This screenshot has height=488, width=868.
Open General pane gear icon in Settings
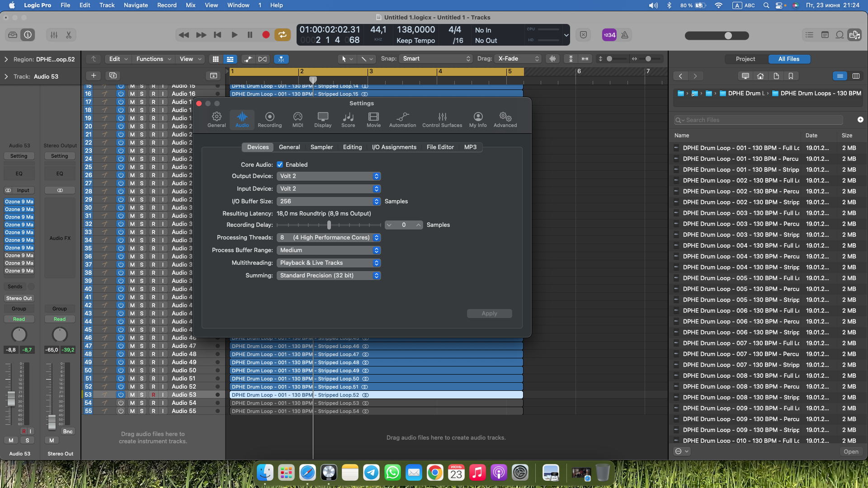click(x=217, y=120)
